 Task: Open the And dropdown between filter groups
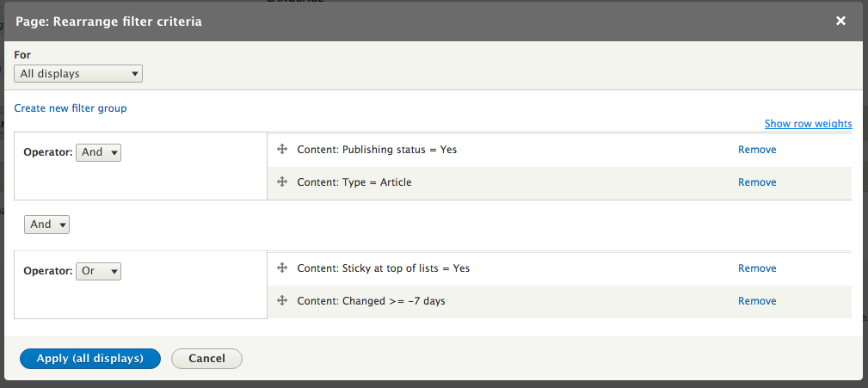(47, 225)
